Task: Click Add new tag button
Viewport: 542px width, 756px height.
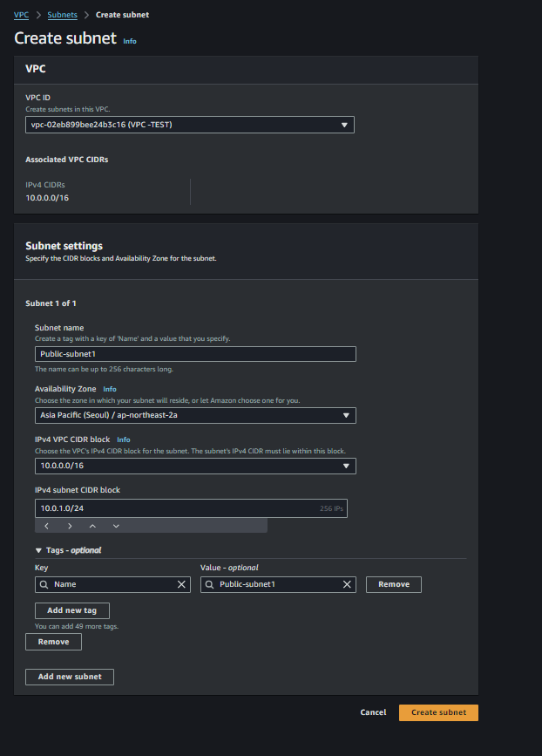Action: coord(72,610)
